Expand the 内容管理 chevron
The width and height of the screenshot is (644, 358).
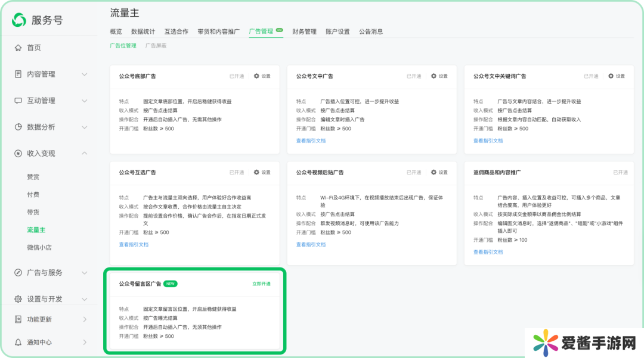click(x=84, y=74)
